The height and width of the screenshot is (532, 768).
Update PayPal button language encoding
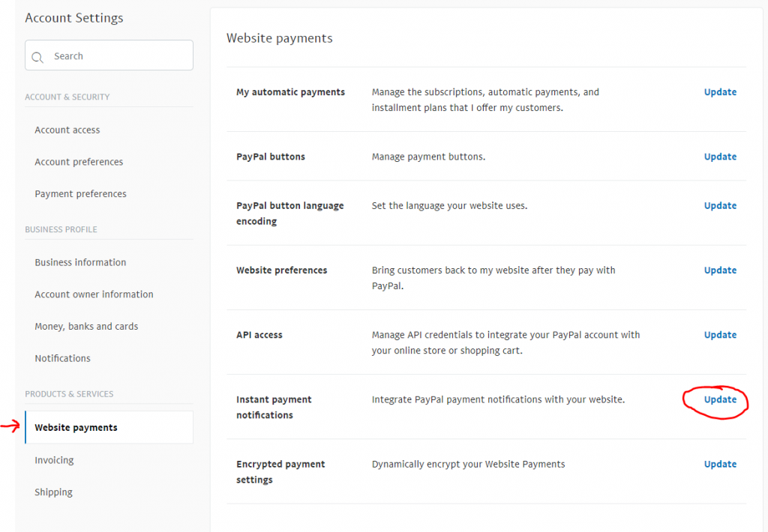(x=720, y=205)
